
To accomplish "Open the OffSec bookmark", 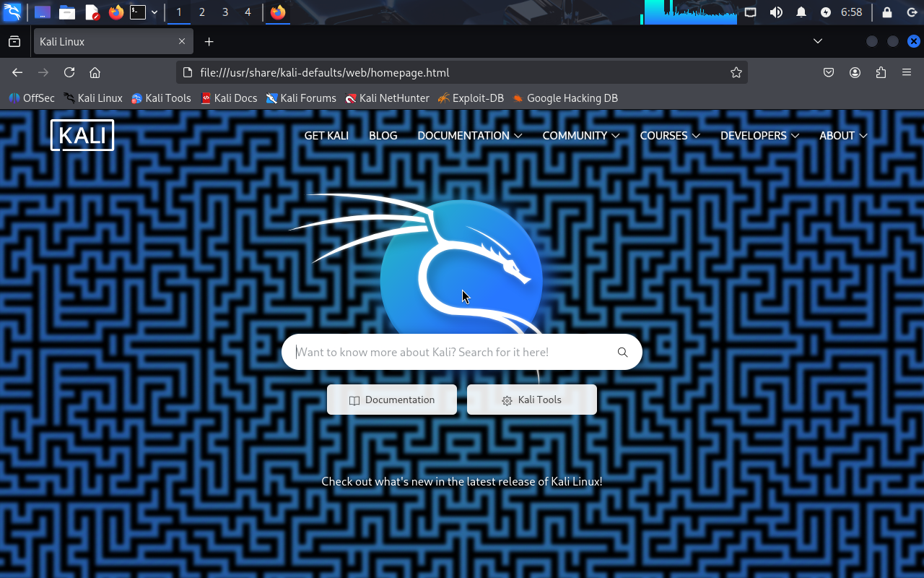I will [x=32, y=98].
